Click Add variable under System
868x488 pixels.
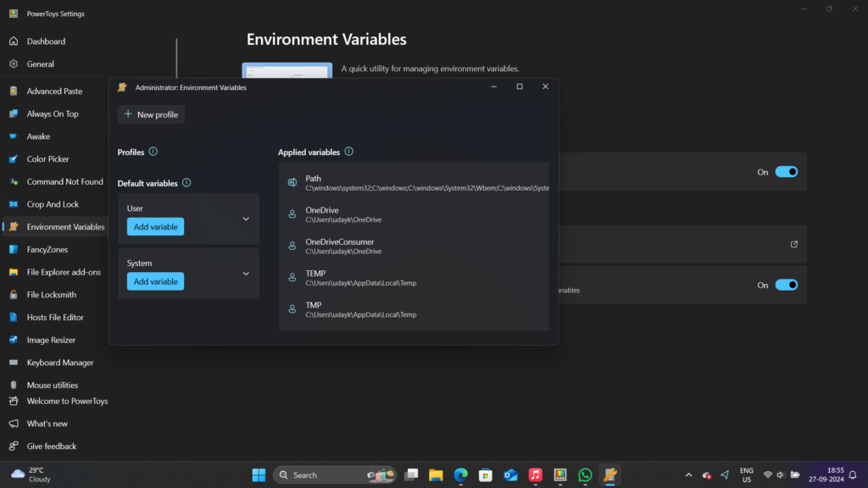pos(156,281)
